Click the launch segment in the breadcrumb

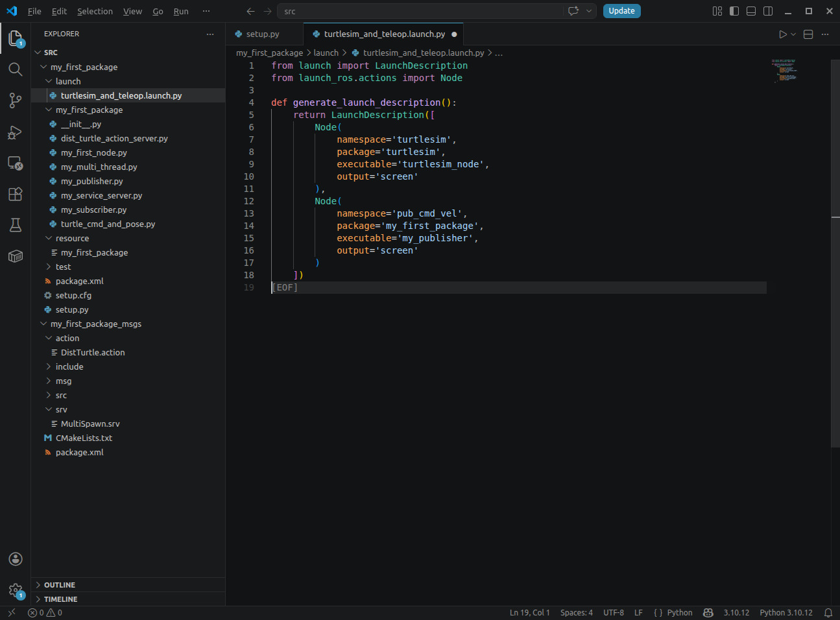(326, 53)
